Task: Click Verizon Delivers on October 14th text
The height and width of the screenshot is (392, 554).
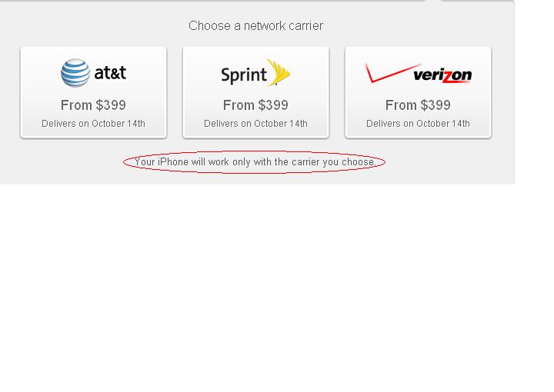Action: pyautogui.click(x=418, y=124)
